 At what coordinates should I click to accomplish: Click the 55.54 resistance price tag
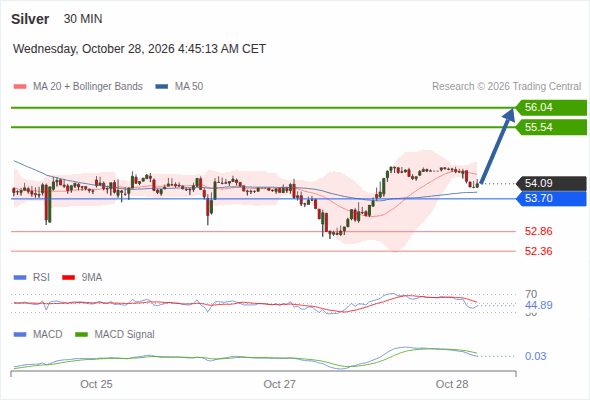tap(551, 127)
